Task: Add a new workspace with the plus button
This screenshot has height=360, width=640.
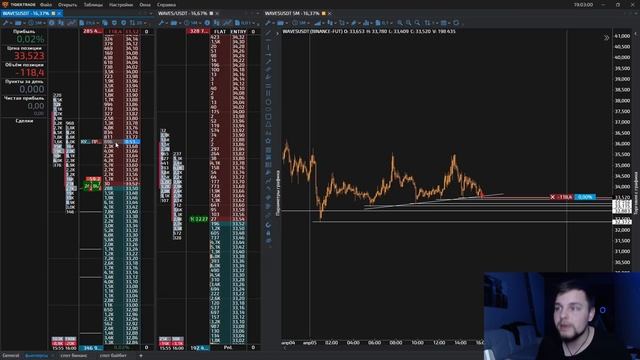Action: [x=141, y=356]
